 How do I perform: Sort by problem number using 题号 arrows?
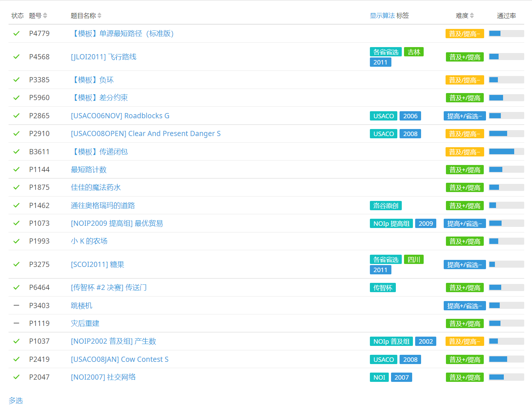pos(45,16)
